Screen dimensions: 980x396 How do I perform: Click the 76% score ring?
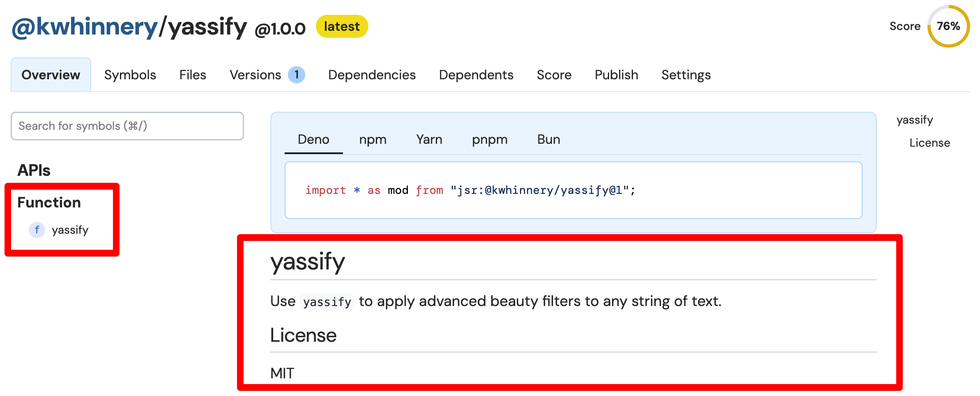948,26
